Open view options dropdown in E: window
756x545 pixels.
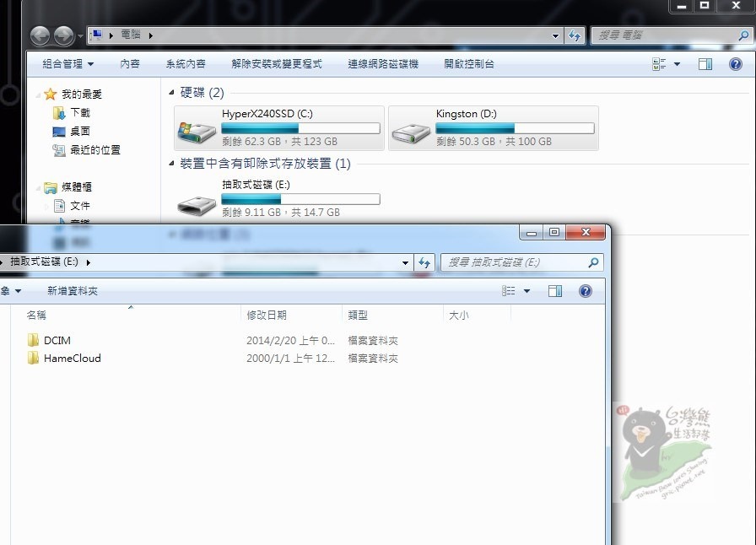(x=527, y=291)
